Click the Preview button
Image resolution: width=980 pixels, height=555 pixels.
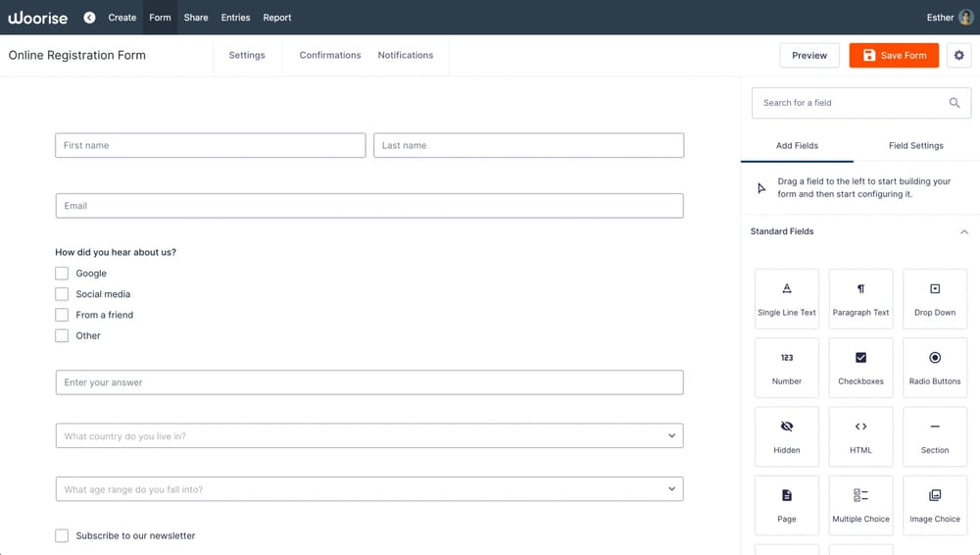point(809,55)
